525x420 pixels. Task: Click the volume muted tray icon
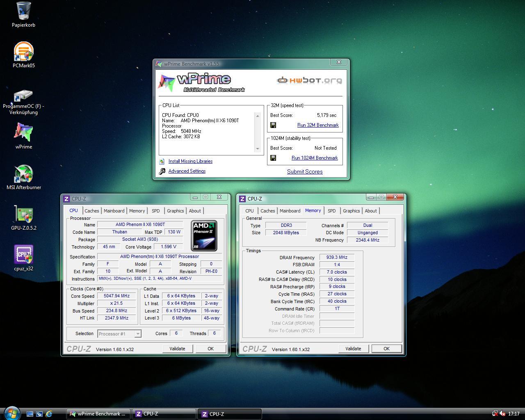pyautogui.click(x=502, y=414)
